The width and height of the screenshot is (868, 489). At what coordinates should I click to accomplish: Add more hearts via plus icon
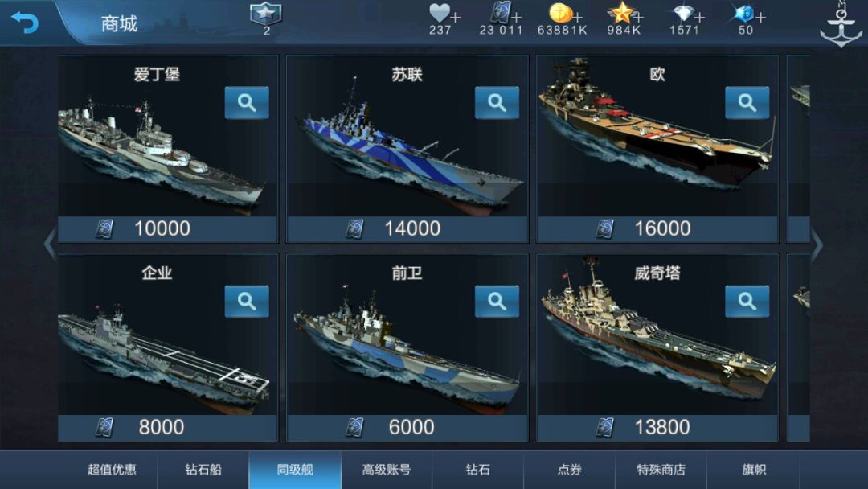coord(455,18)
